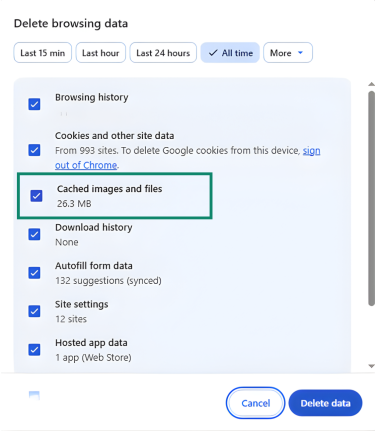Uncheck the Browsing history checkbox

click(34, 104)
